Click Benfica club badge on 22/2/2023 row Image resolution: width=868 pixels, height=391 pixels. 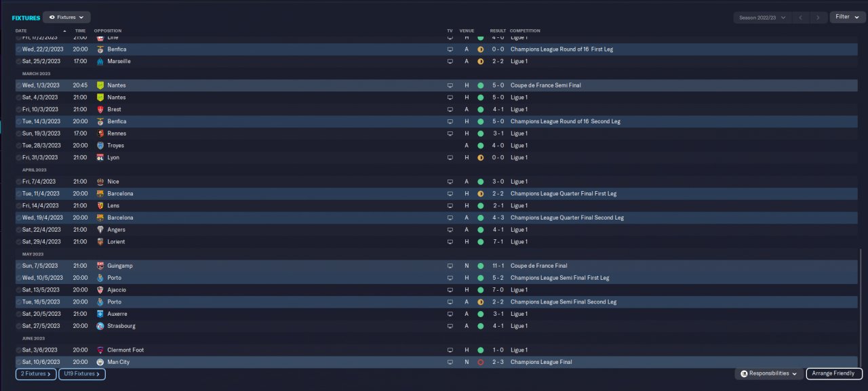100,49
